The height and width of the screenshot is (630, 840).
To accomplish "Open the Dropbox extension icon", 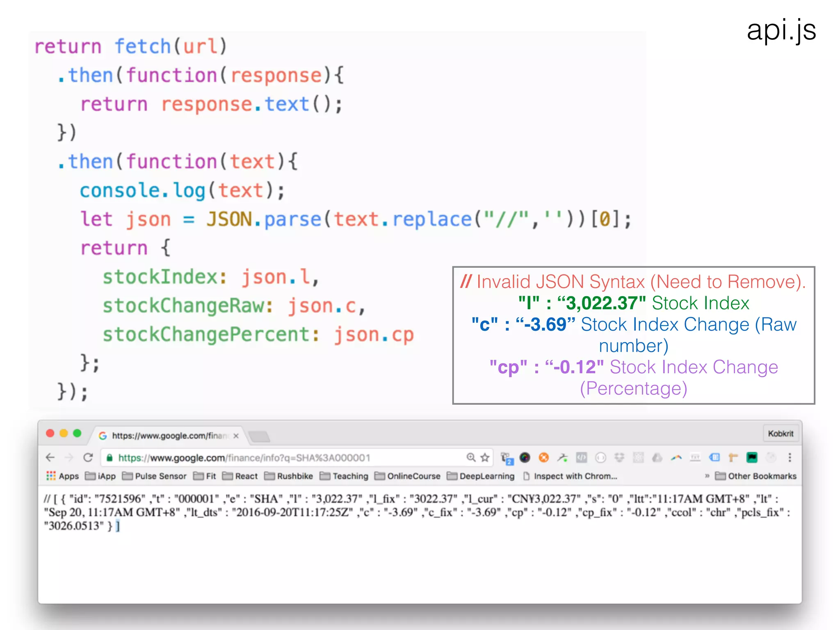I will pyautogui.click(x=619, y=457).
